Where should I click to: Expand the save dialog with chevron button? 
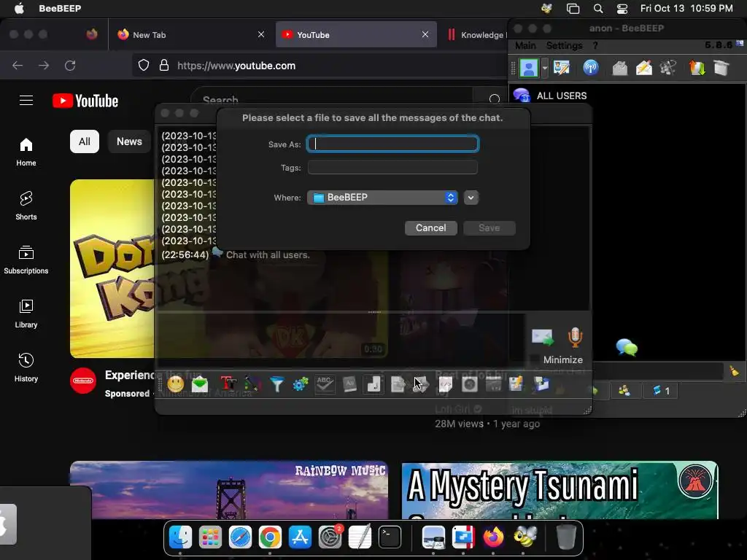(471, 197)
